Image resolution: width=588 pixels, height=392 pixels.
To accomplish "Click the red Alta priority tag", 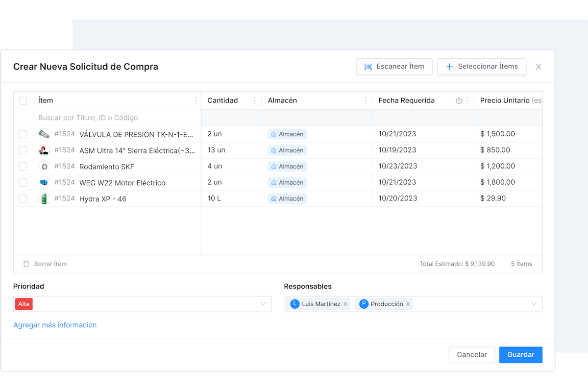I will (24, 304).
